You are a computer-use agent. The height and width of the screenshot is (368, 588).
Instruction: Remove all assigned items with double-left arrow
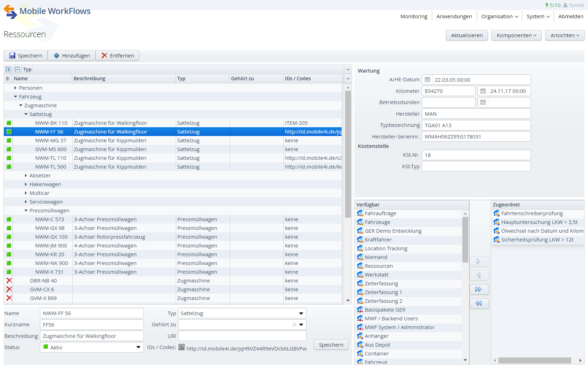click(x=479, y=304)
